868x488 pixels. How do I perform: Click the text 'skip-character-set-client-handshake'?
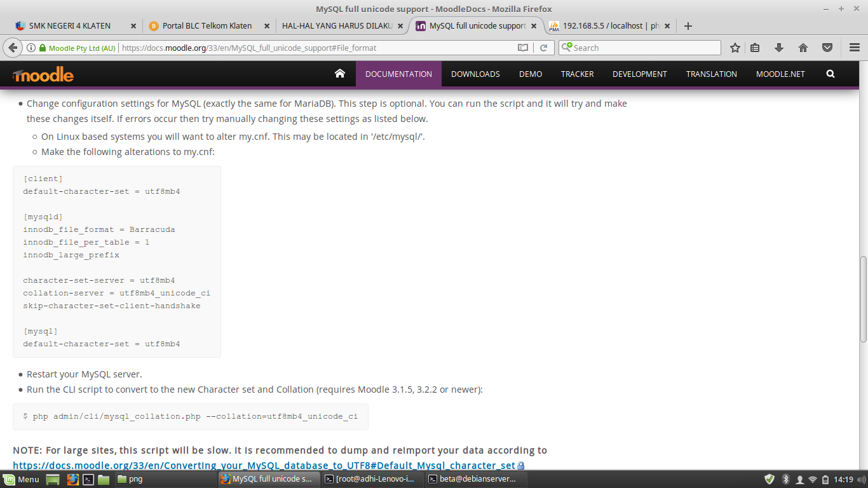click(112, 306)
